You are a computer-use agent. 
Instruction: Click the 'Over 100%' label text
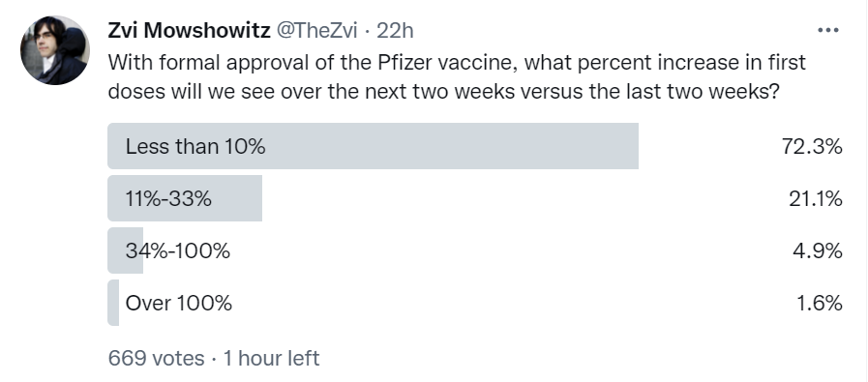[179, 303]
